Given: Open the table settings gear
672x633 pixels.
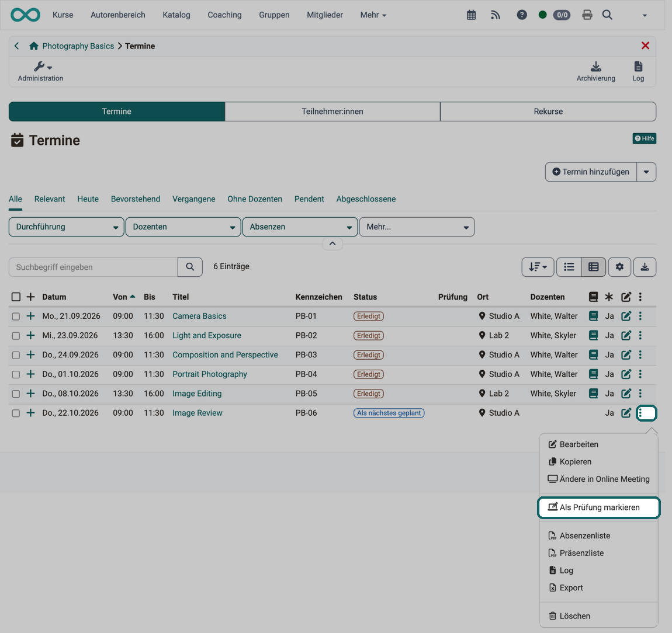Looking at the screenshot, I should click(x=619, y=267).
